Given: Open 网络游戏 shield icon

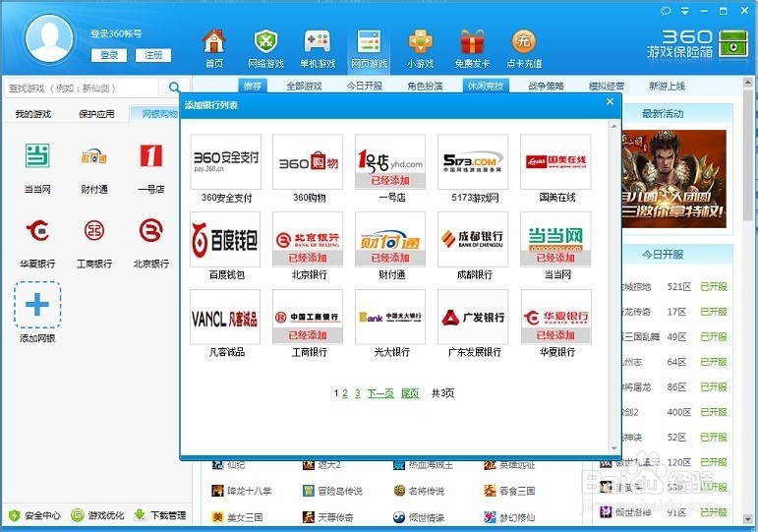Looking at the screenshot, I should [x=265, y=48].
